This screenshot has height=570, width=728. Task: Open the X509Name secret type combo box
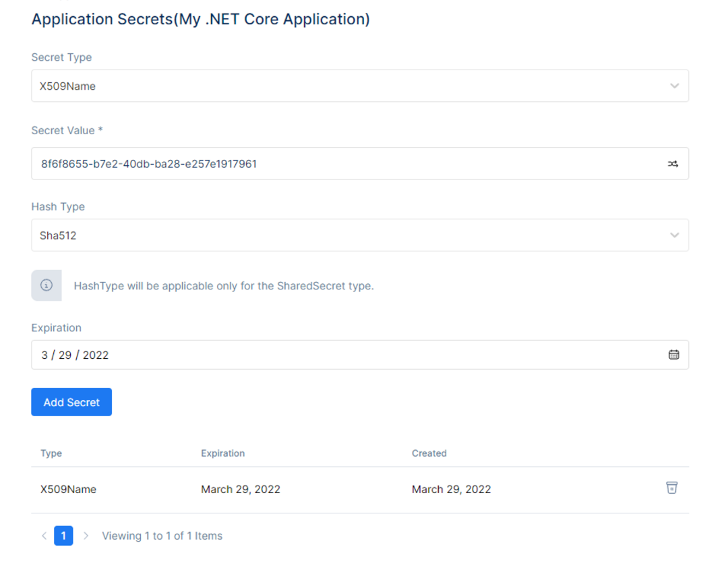(360, 86)
